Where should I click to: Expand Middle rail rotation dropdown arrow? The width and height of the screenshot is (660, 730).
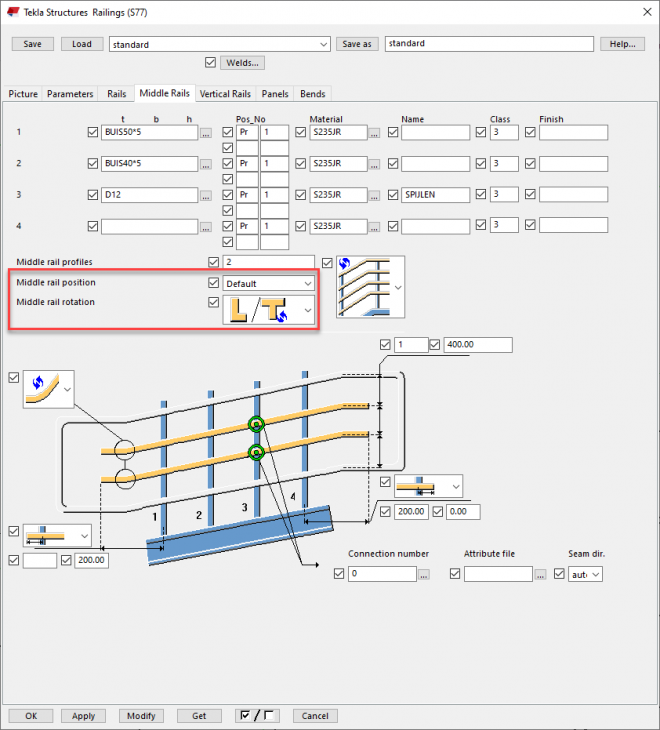(x=308, y=310)
